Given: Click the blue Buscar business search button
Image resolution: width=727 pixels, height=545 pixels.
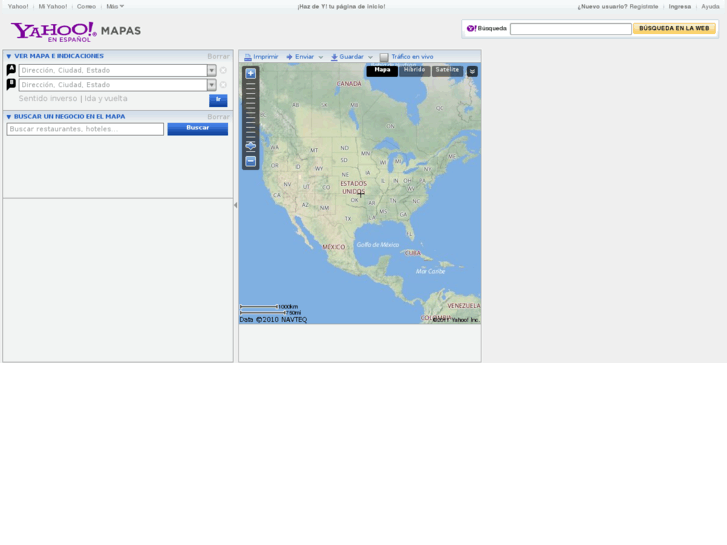Looking at the screenshot, I should (x=197, y=129).
